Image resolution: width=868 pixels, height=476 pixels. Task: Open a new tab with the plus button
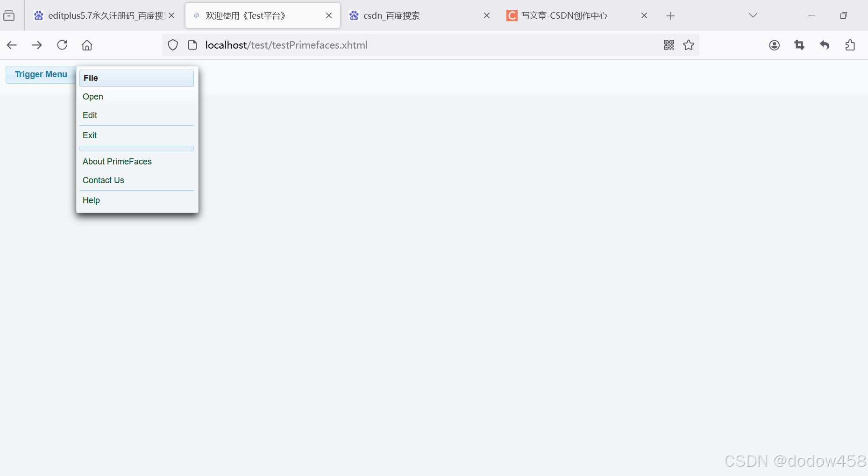[670, 16]
